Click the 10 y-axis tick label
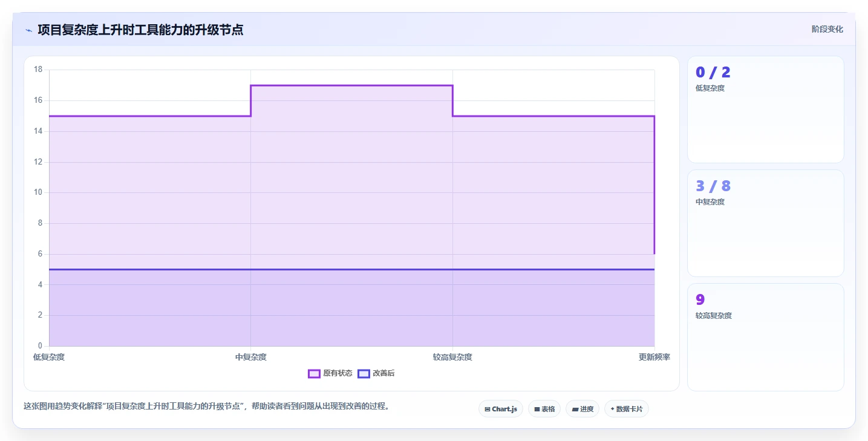The height and width of the screenshot is (441, 868). coord(38,192)
